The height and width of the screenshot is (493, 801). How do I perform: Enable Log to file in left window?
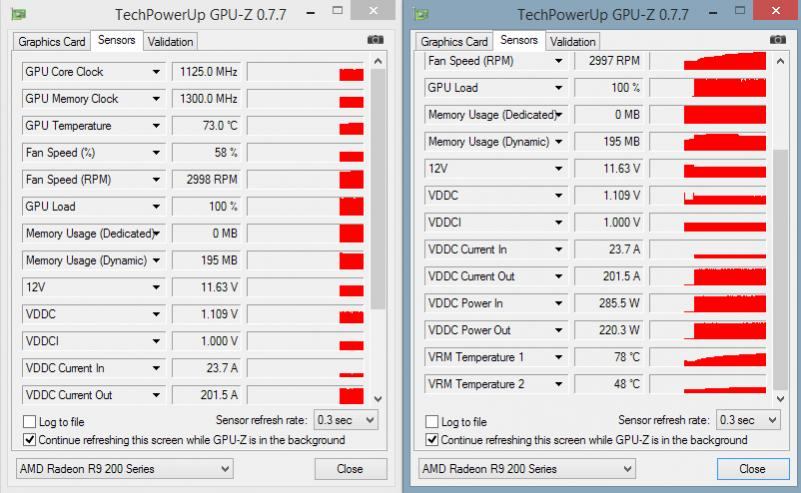30,422
